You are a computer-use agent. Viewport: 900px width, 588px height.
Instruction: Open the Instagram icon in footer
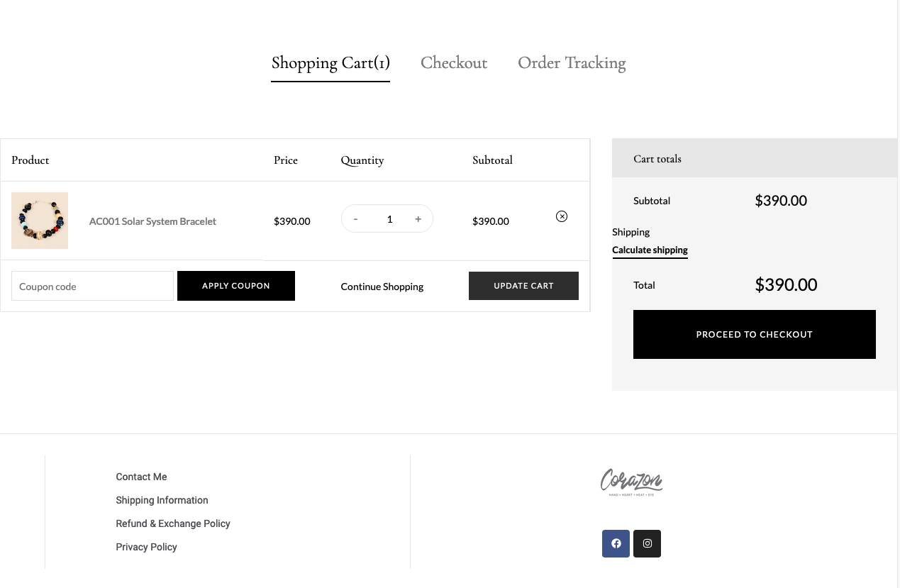[x=647, y=543]
